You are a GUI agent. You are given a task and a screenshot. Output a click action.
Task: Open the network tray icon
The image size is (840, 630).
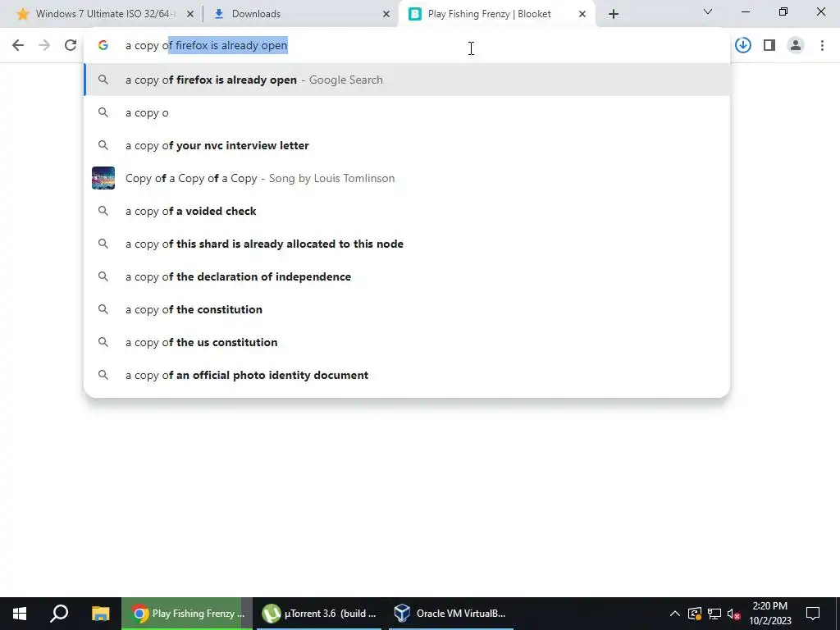(714, 614)
